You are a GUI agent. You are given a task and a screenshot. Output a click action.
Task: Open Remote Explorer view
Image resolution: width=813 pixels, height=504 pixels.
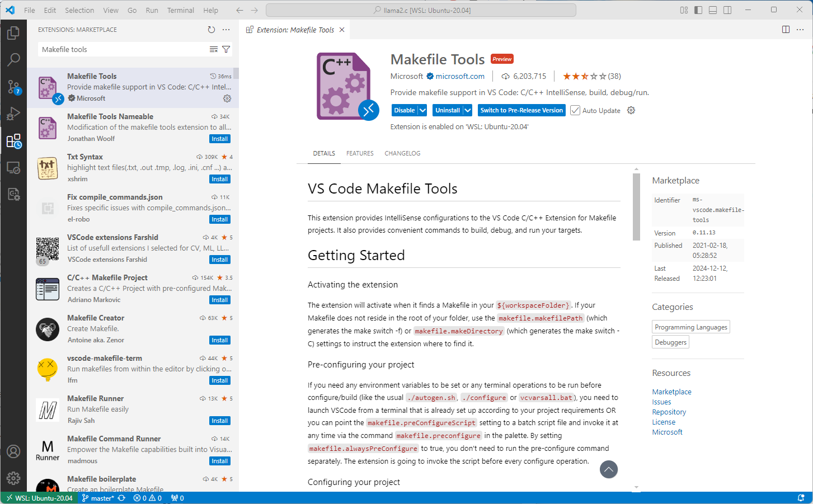tap(13, 168)
